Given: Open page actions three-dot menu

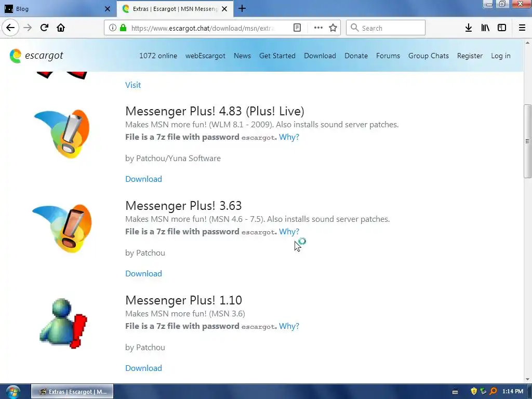Looking at the screenshot, I should pos(318,28).
